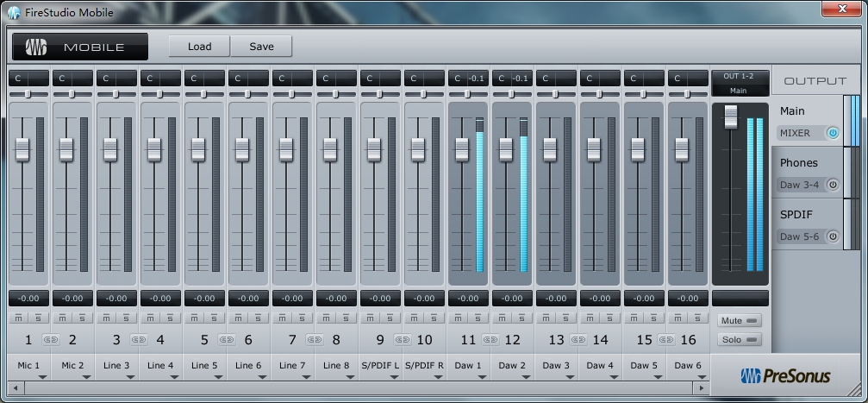Toggle the Main output power icon
Viewport: 868px width, 403px height.
pyautogui.click(x=833, y=133)
